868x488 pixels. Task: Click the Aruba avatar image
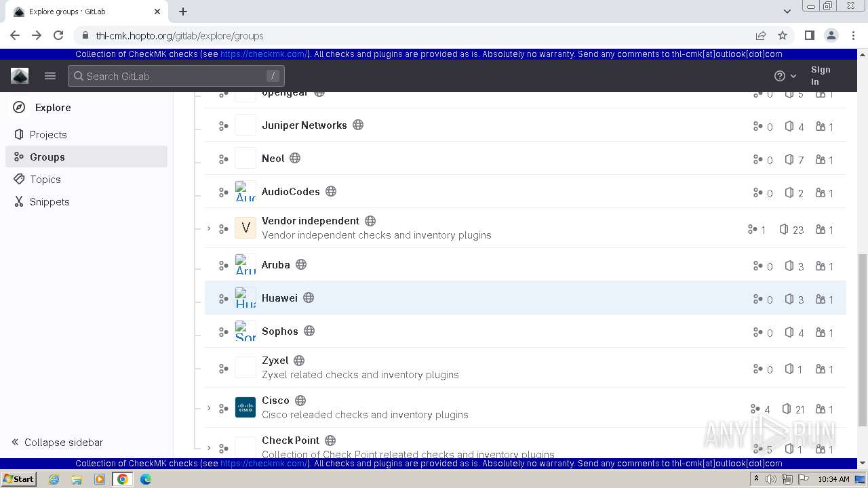click(245, 265)
